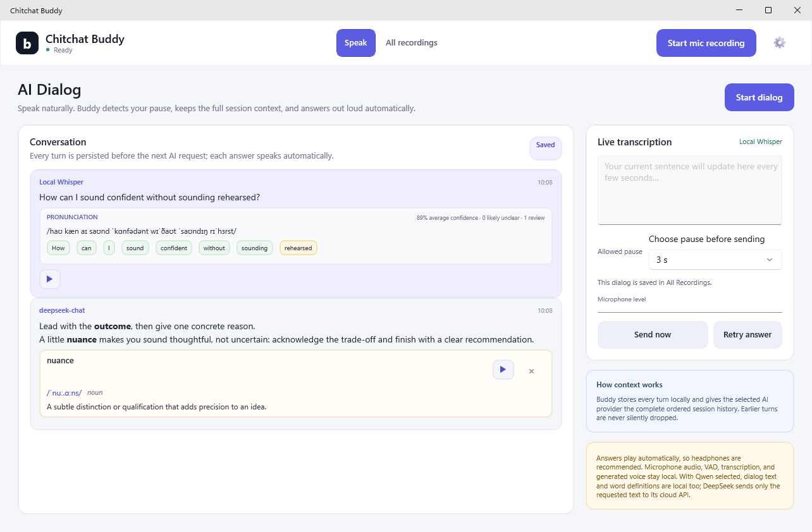812x532 pixels.
Task: Maximize the Chitchat Buddy window
Action: coord(768,10)
